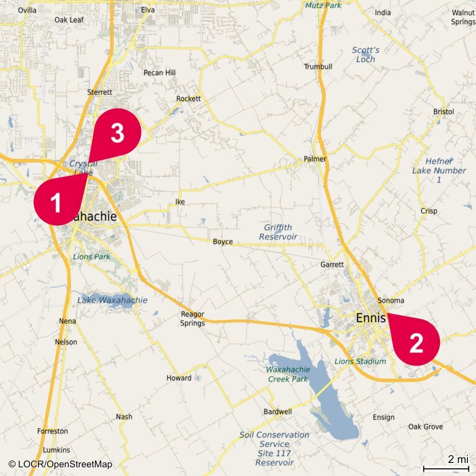Open the LOCR/OpenStreetMap attribution text

[x=61, y=464]
